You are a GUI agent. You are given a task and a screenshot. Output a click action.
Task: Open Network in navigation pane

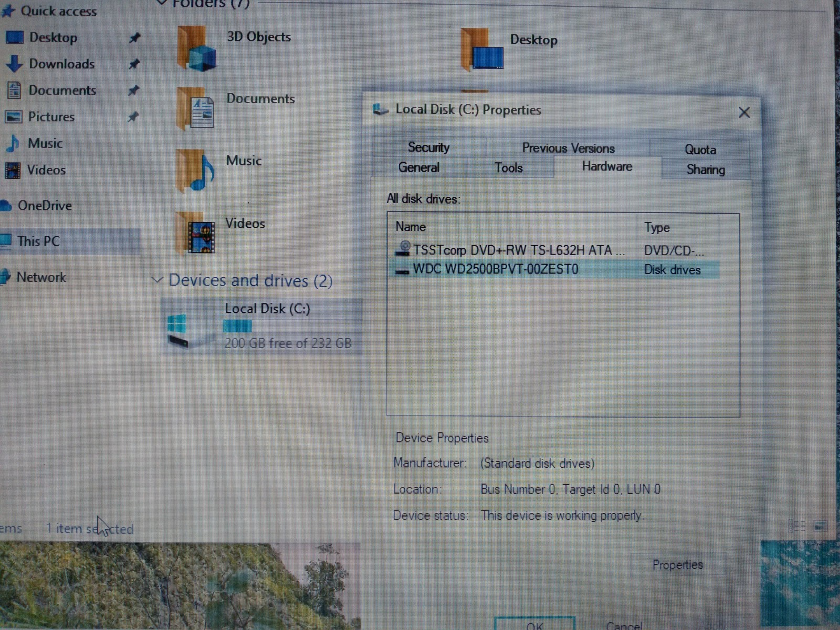click(x=41, y=277)
